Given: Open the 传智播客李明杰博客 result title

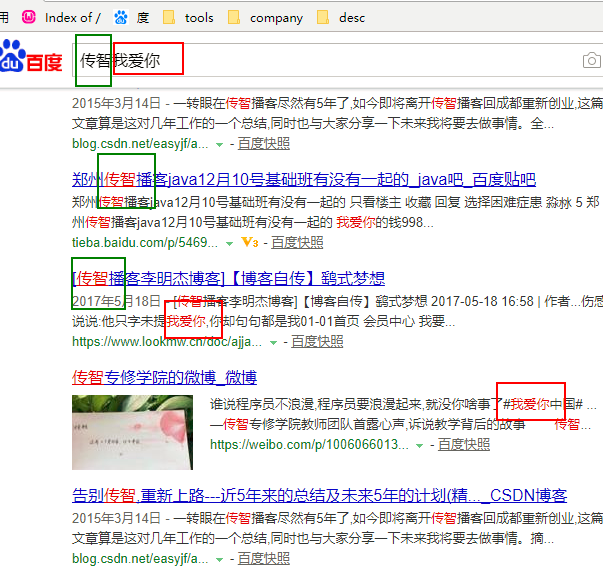Looking at the screenshot, I should (228, 278).
